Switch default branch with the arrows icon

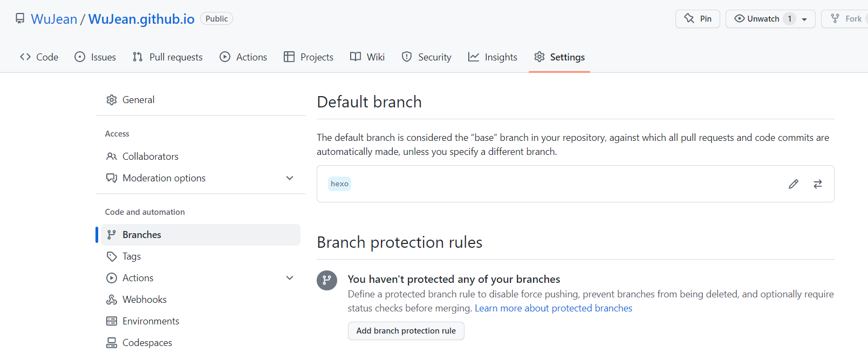coord(818,184)
